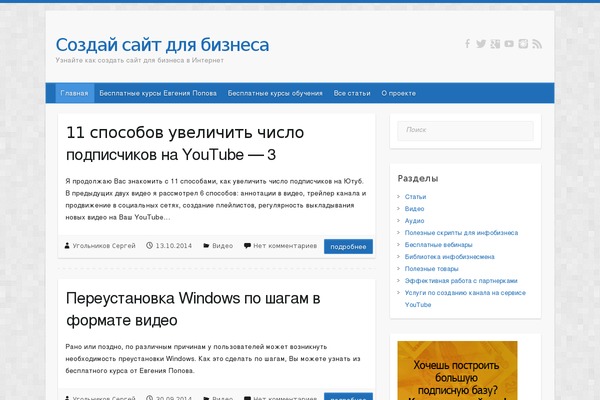Click author icon beside Угольников Сергей in first post
This screenshot has height=400, width=600.
point(67,245)
